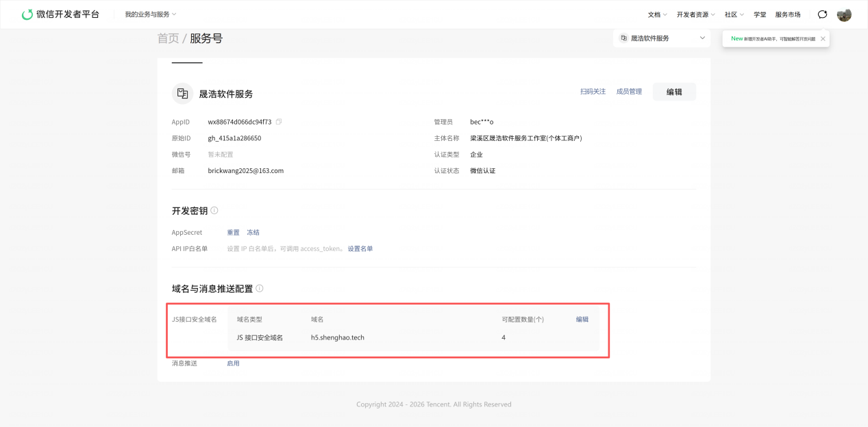Click 启用 to enable 消息推送
The height and width of the screenshot is (427, 868).
[x=234, y=363]
